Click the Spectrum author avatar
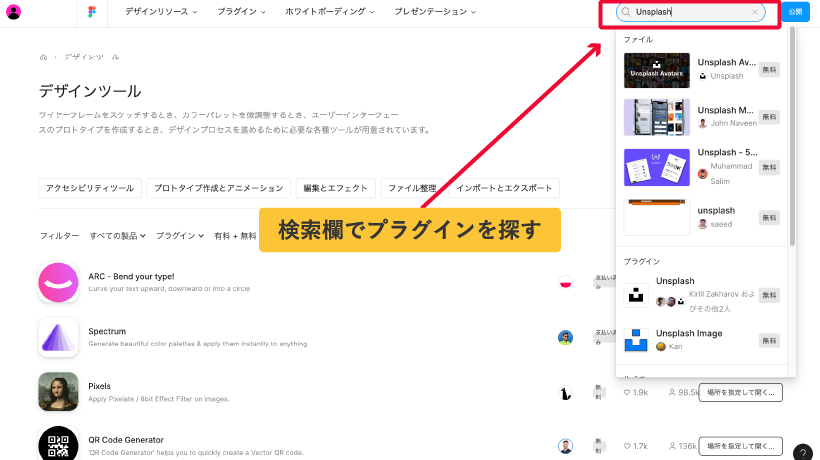The height and width of the screenshot is (460, 820). coord(565,337)
